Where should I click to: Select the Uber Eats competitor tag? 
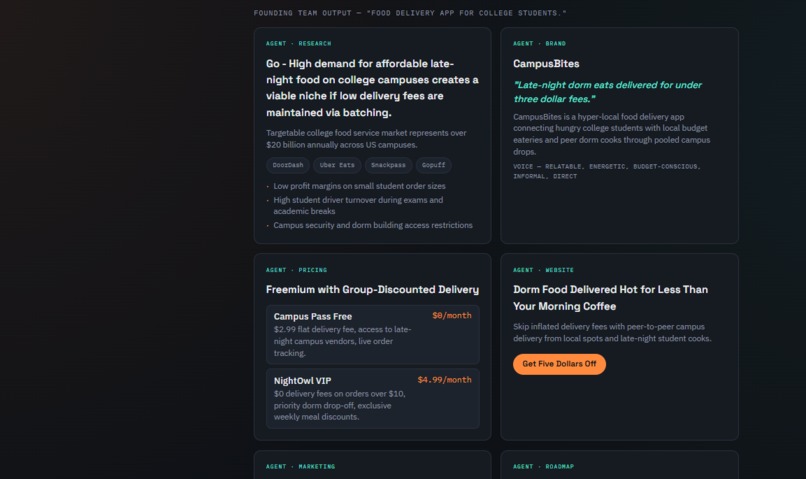click(x=337, y=165)
